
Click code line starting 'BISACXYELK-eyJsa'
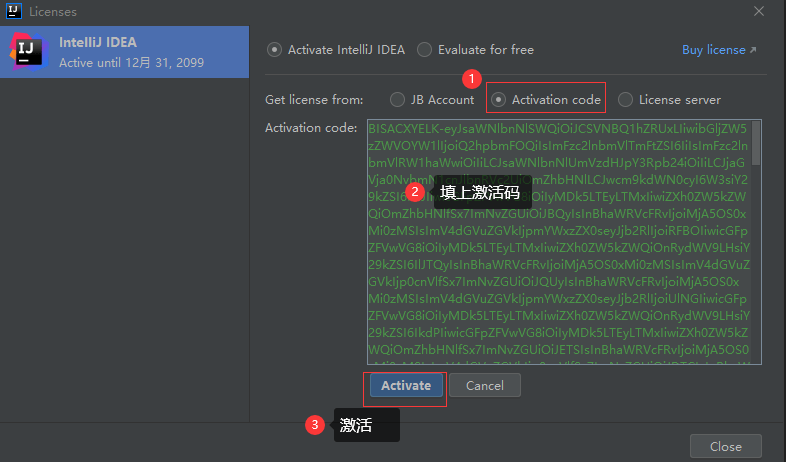557,129
